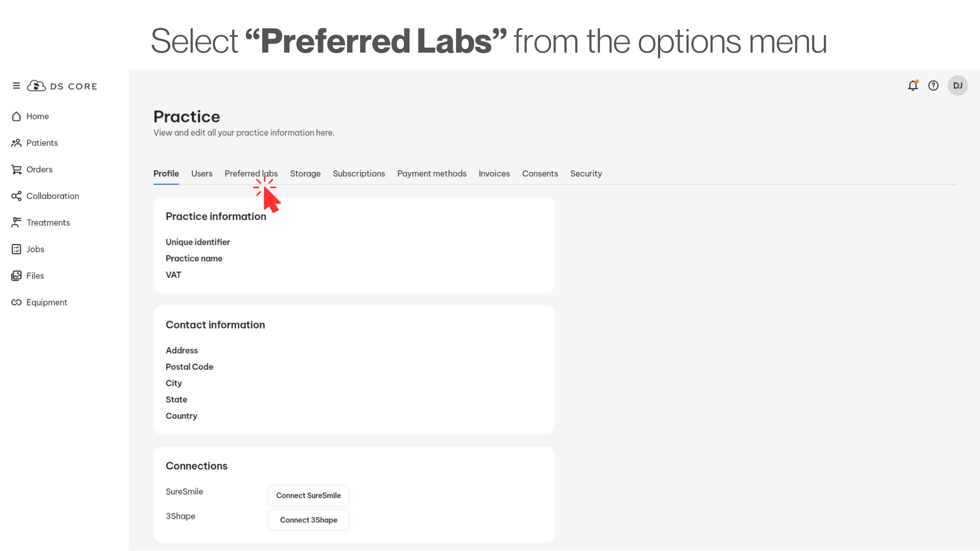This screenshot has height=551, width=980.
Task: Open the Subscriptions tab
Action: coord(358,174)
